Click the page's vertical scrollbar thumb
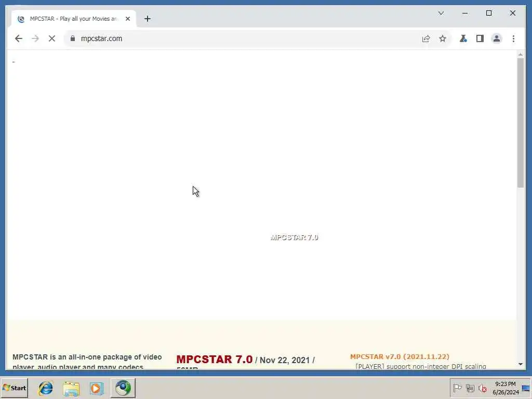 521,123
